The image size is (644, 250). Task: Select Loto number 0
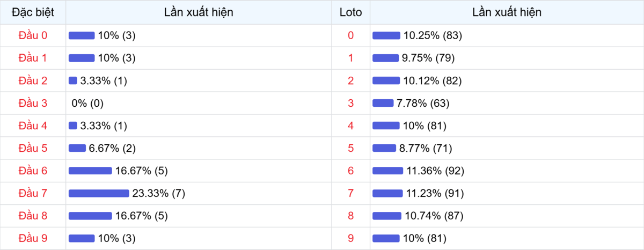351,35
